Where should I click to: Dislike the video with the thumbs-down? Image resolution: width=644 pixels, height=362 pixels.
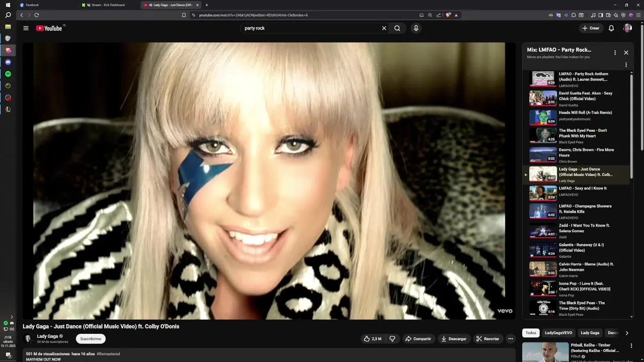(x=392, y=339)
